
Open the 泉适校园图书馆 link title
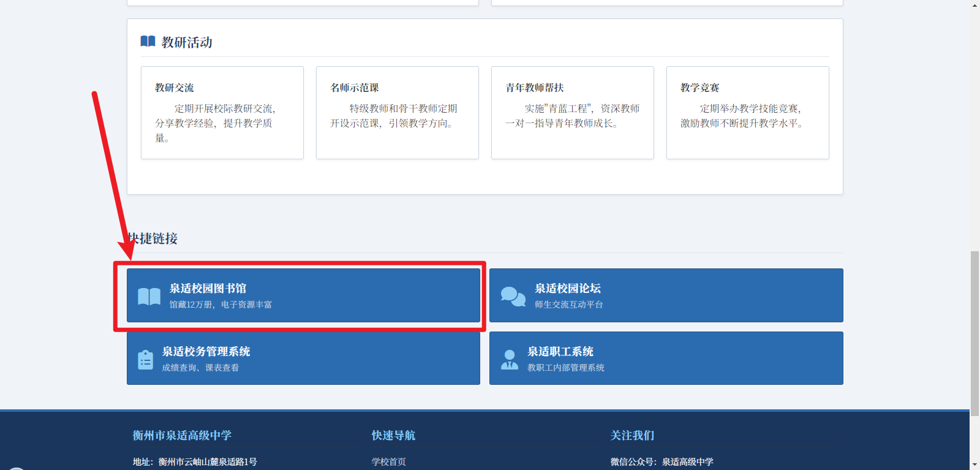point(208,289)
